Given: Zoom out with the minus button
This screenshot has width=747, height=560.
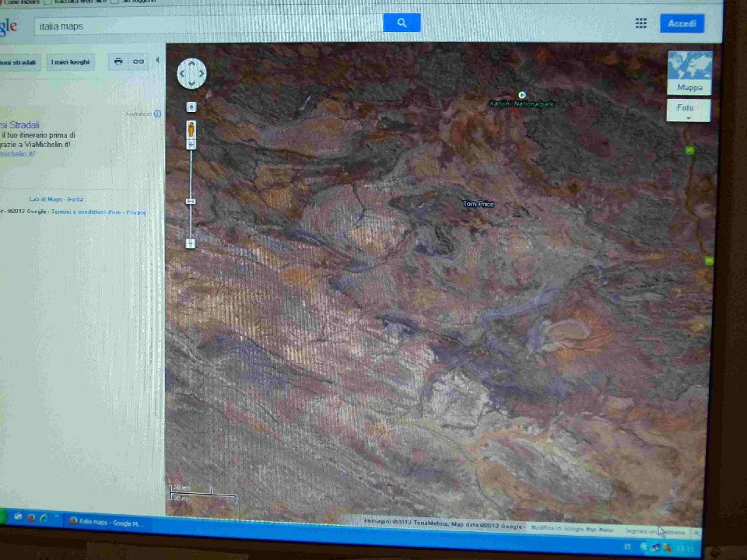Looking at the screenshot, I should click(x=191, y=243).
